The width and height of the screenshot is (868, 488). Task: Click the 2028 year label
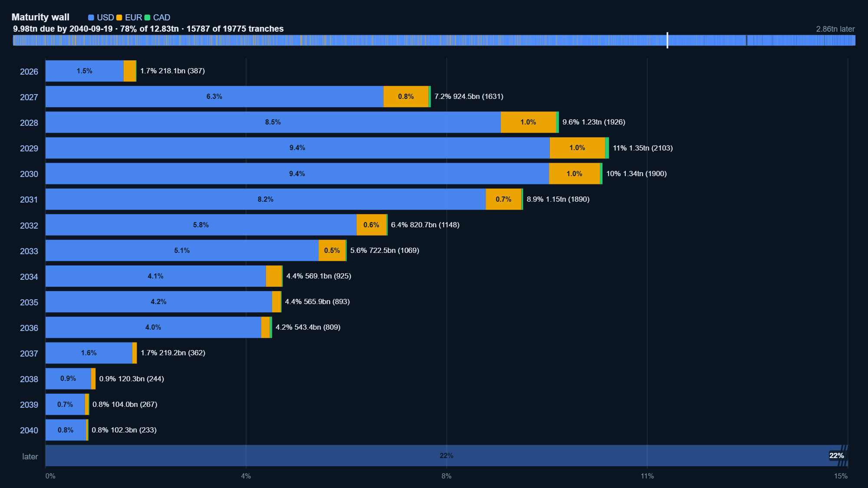pyautogui.click(x=29, y=123)
